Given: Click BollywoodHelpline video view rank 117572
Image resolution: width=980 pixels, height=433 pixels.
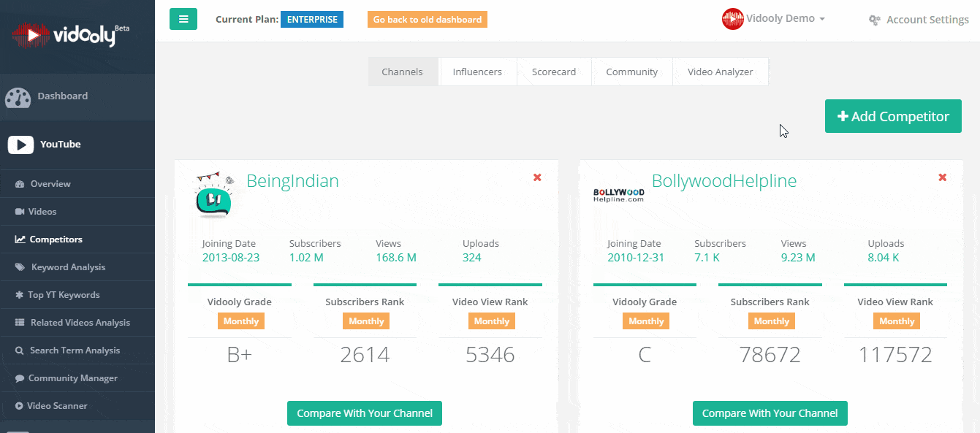Looking at the screenshot, I should coord(895,356).
